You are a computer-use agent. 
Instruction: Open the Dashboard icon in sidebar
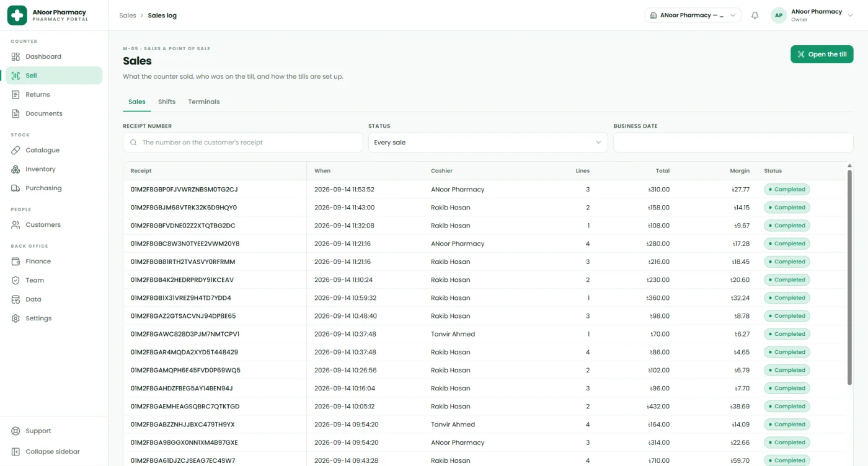15,56
